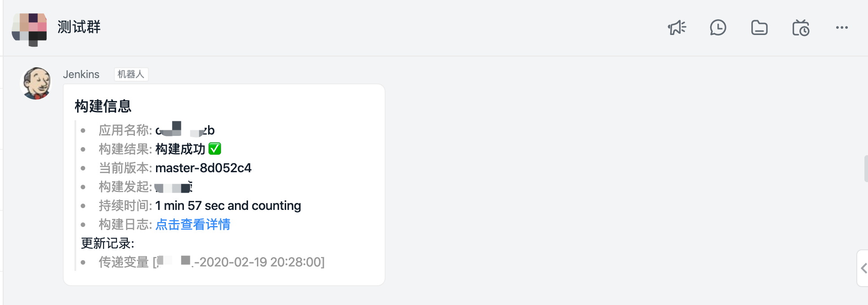The height and width of the screenshot is (305, 868).
Task: Click the 构建信息 card heading
Action: tap(103, 106)
